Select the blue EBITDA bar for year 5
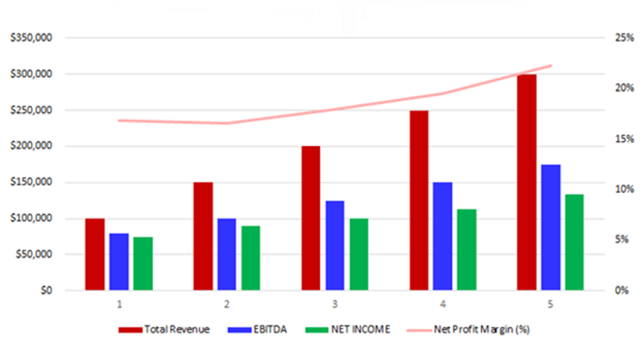The image size is (644, 350). click(550, 227)
